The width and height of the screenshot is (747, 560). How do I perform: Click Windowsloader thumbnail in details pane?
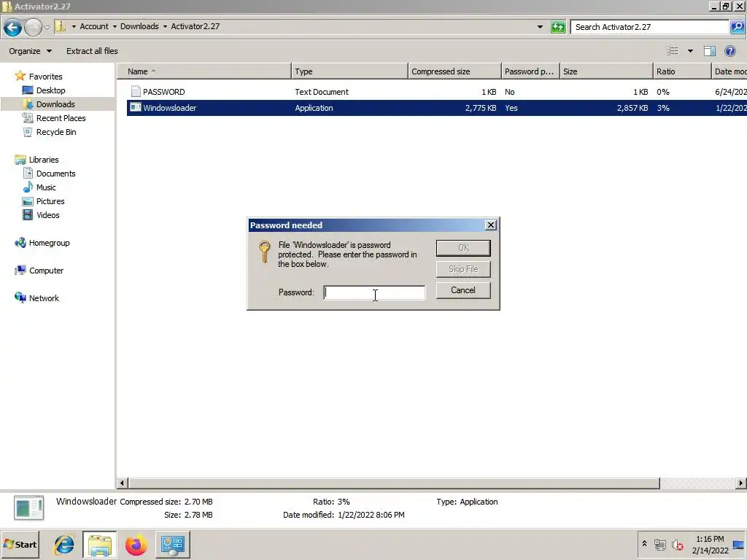(x=28, y=507)
